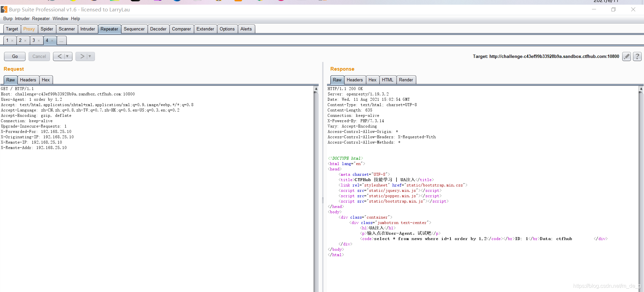644x292 pixels.
Task: Open the Help menu
Action: [75, 19]
